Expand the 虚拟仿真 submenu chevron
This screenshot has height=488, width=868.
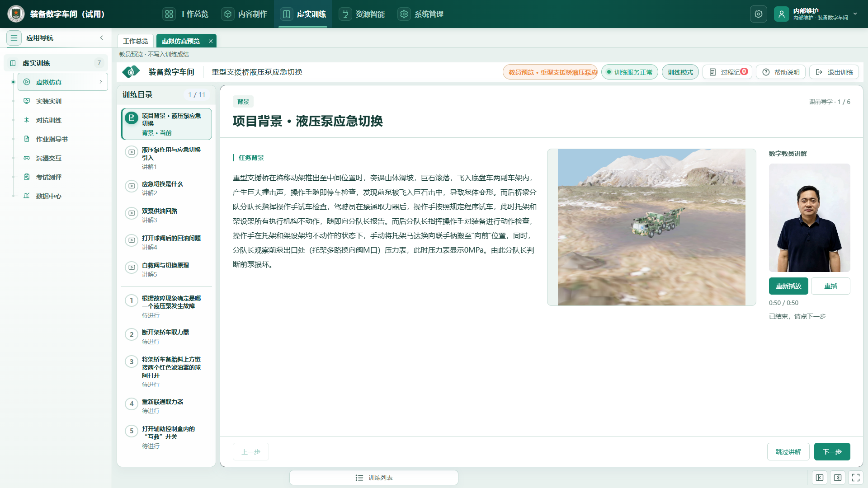[100, 82]
